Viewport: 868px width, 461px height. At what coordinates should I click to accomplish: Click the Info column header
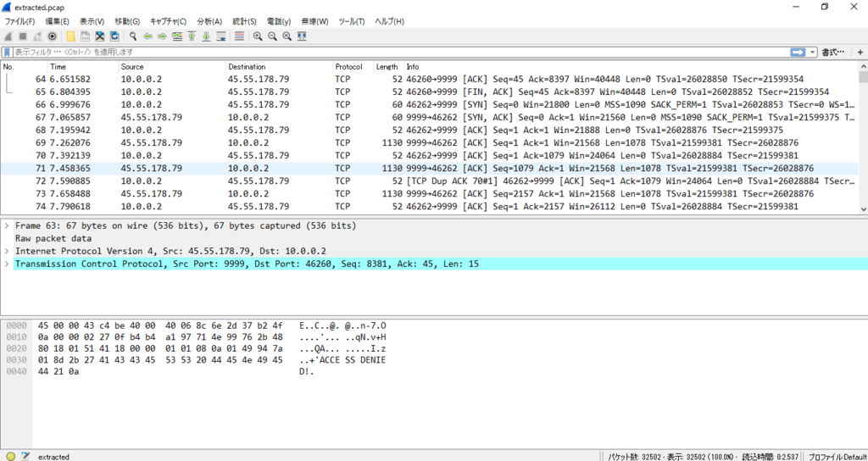point(631,66)
